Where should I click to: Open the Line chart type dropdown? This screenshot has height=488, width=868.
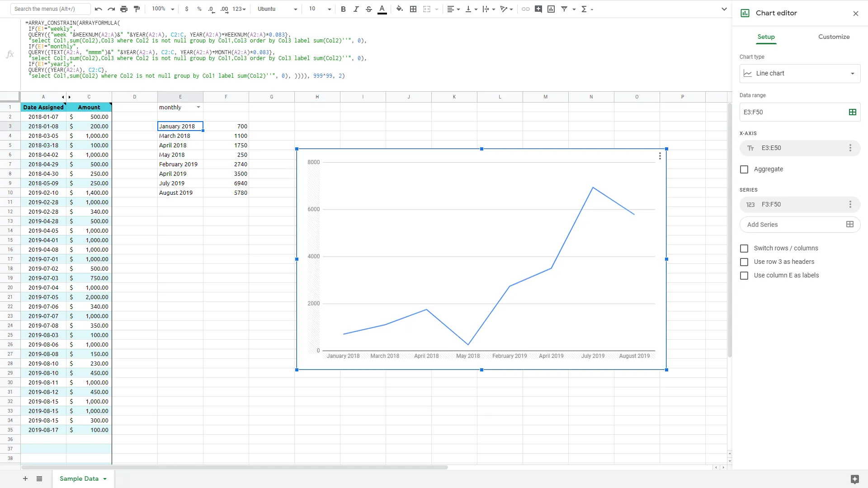(x=799, y=74)
